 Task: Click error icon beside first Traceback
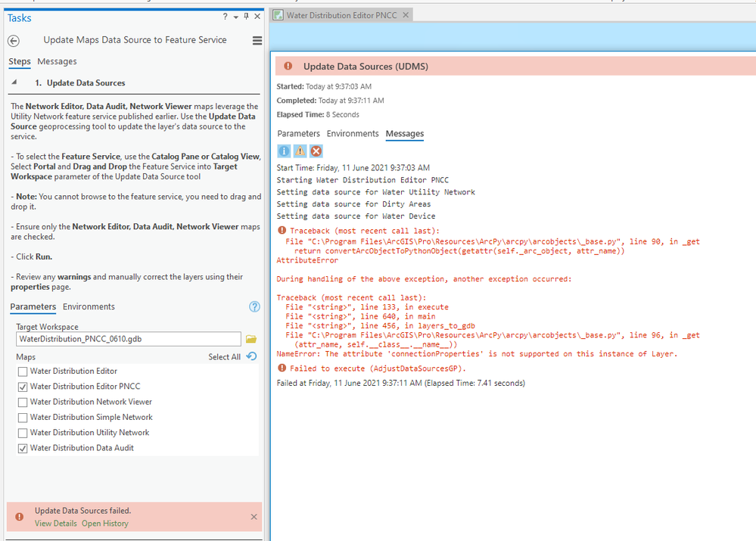[282, 231]
